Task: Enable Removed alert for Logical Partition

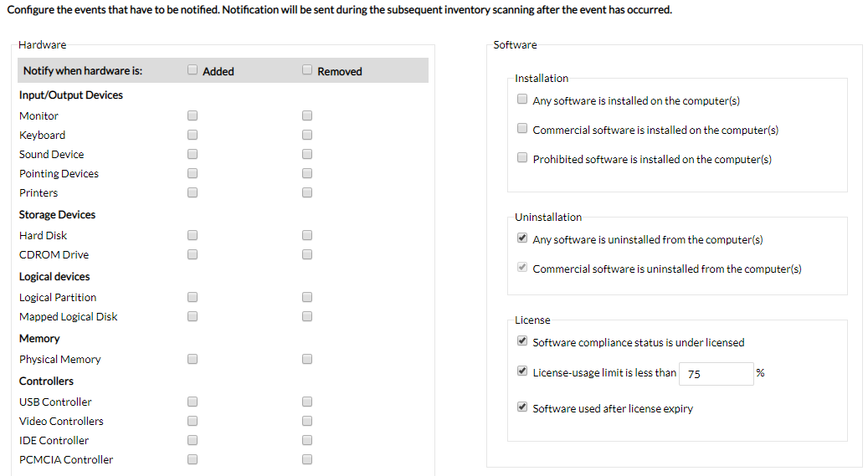Action: pyautogui.click(x=307, y=297)
